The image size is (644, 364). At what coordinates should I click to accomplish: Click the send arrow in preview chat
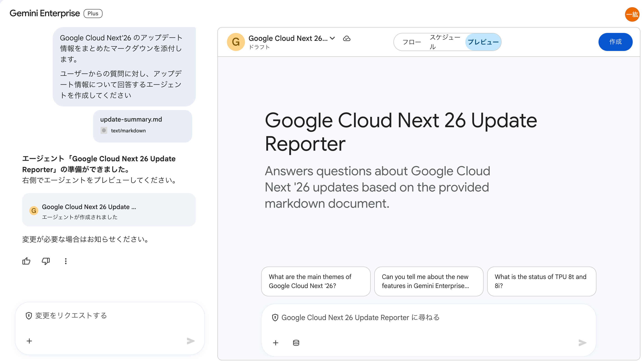coord(582,343)
